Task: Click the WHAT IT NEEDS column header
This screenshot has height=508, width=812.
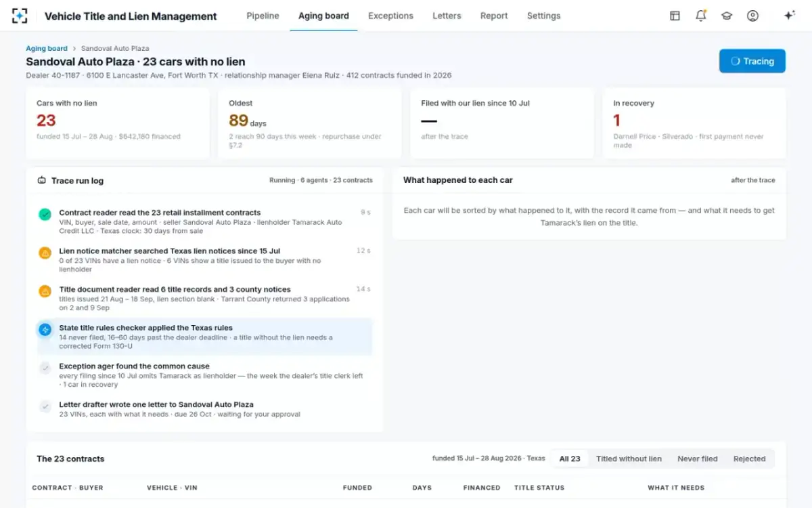Action: (676, 488)
